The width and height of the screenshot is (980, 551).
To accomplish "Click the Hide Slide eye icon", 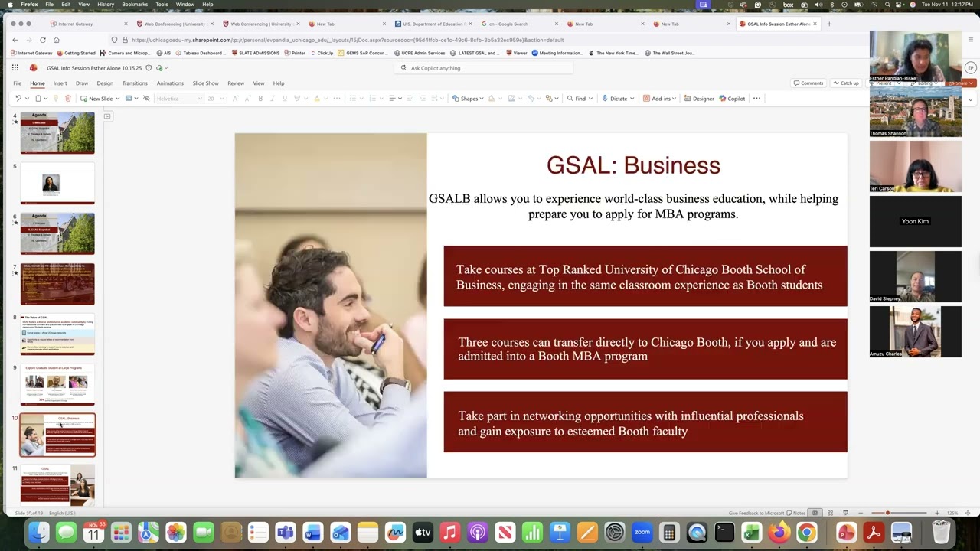I will [146, 99].
